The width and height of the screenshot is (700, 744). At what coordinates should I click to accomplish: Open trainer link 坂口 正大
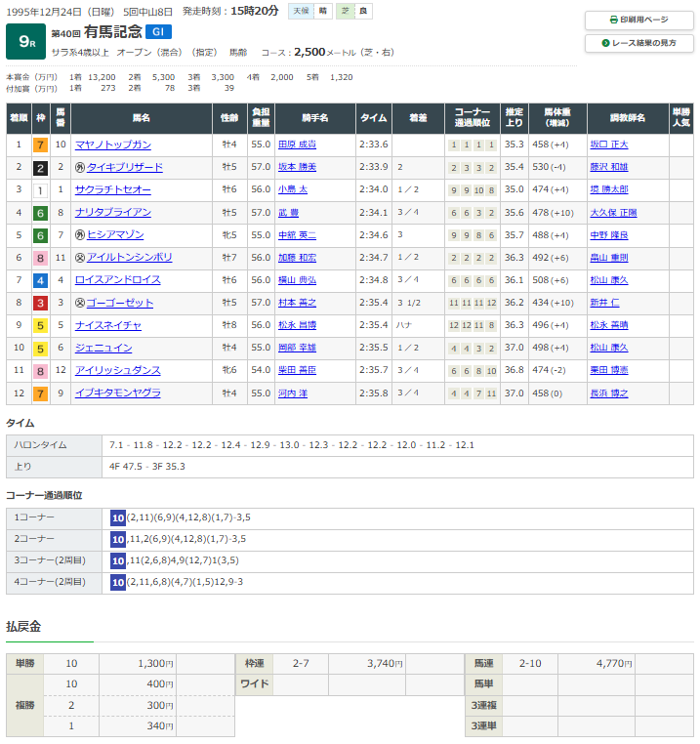click(609, 145)
